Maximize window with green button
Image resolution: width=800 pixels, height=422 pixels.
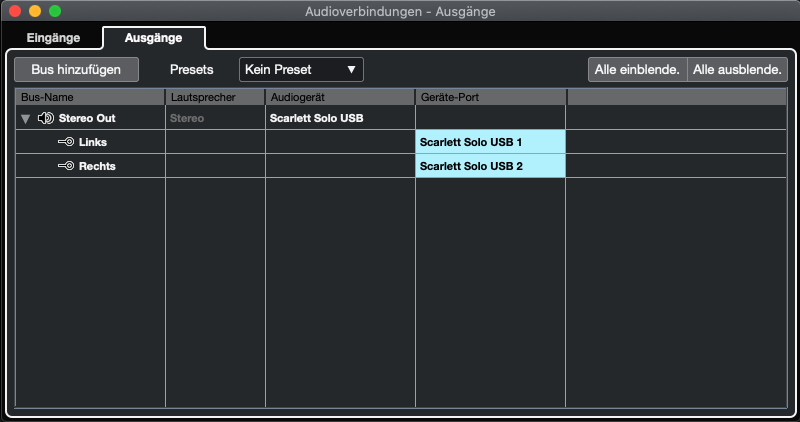[55, 11]
